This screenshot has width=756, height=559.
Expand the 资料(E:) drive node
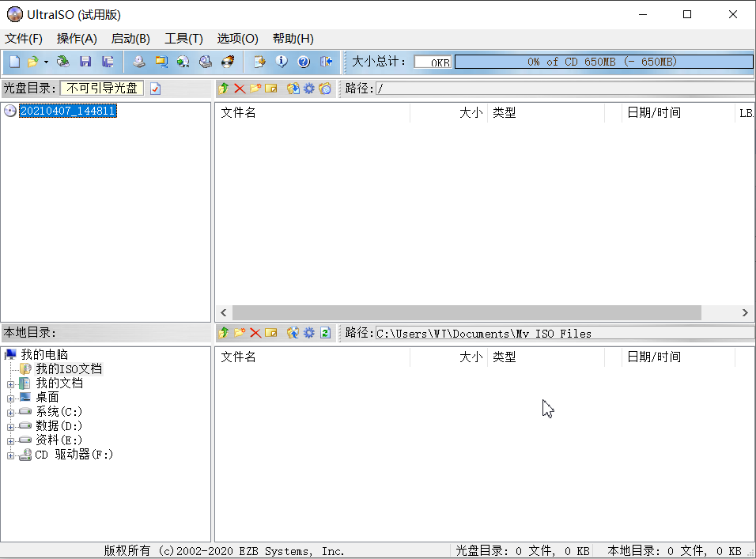click(10, 441)
